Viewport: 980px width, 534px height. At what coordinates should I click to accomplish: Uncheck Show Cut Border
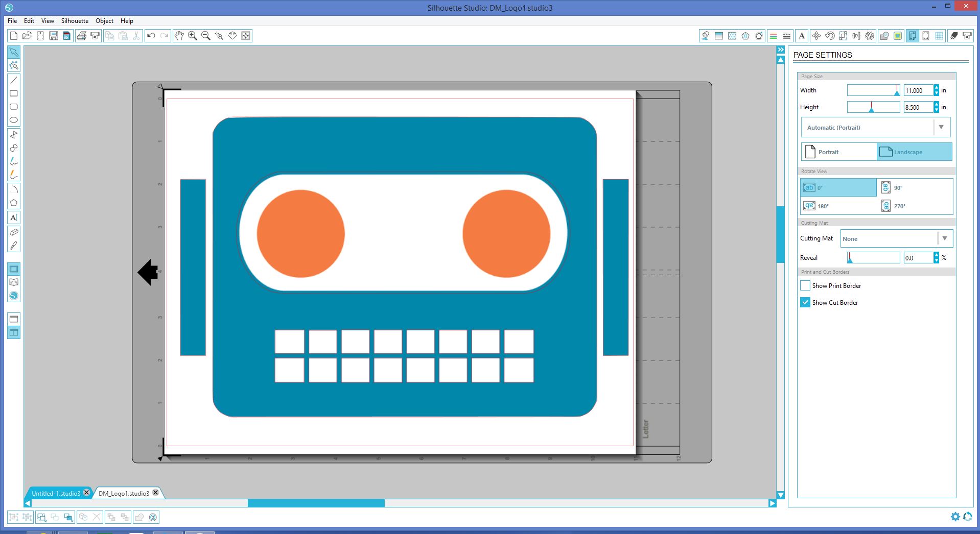(x=805, y=302)
